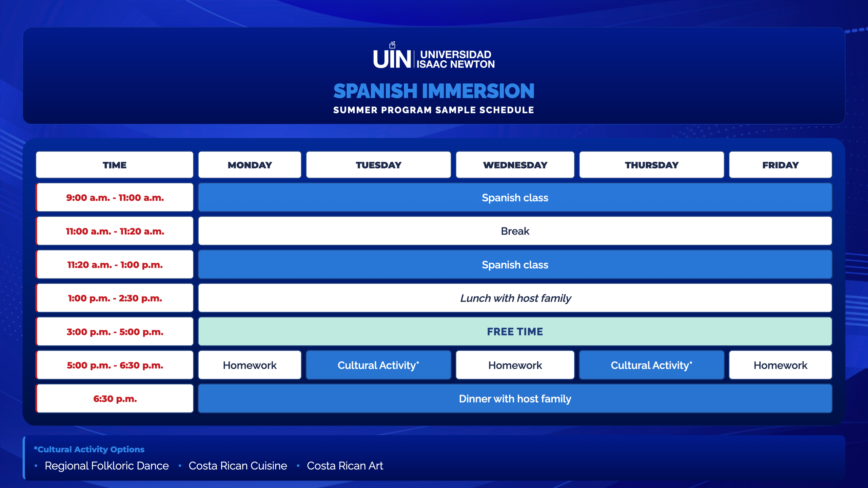Click the MONDAY column header
Screen dimensions: 868x488
point(250,165)
